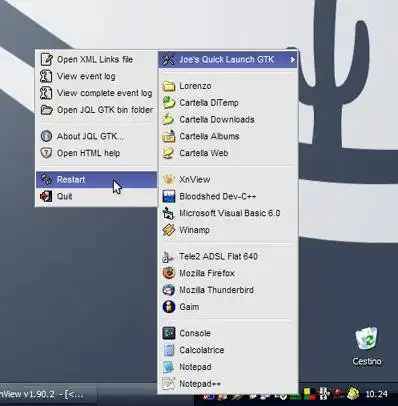This screenshot has height=406, width=398.
Task: Click the Gaim messenger icon
Action: click(x=169, y=307)
